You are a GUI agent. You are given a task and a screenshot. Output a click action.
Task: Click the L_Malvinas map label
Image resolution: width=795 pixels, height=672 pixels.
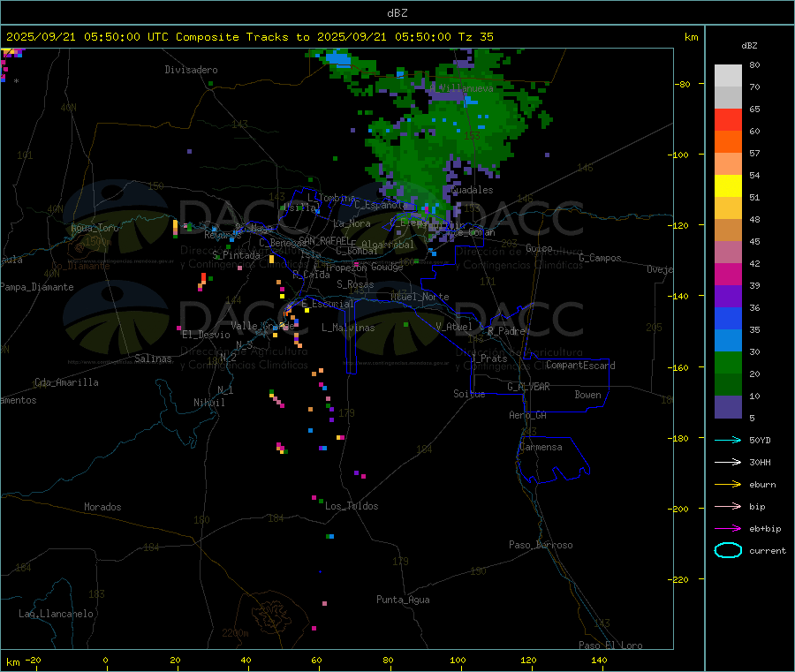pyautogui.click(x=348, y=328)
